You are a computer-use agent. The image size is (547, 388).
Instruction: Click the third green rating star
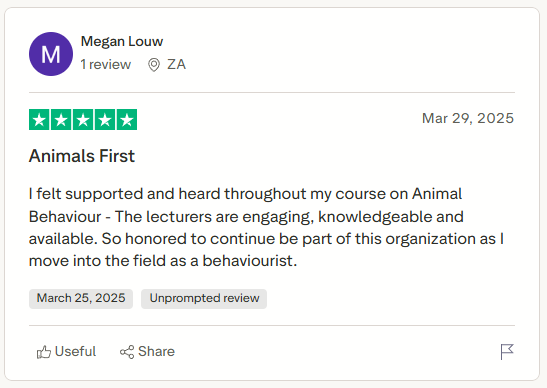click(83, 120)
